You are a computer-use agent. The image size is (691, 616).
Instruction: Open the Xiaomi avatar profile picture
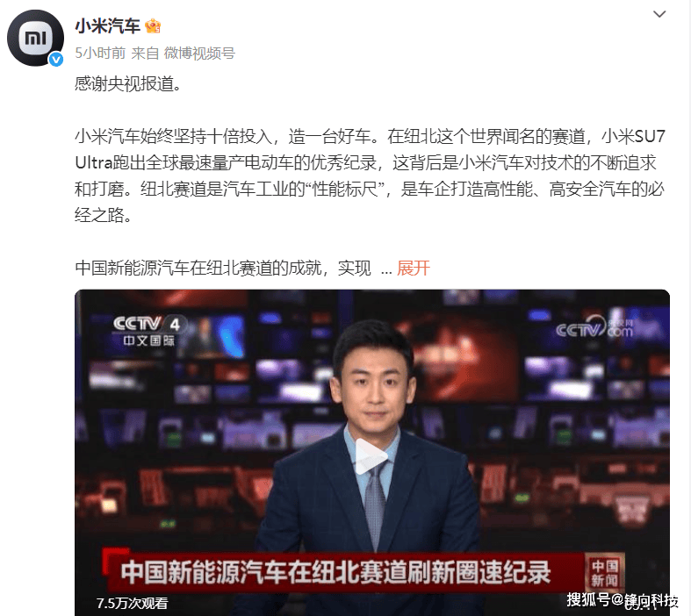tap(35, 38)
